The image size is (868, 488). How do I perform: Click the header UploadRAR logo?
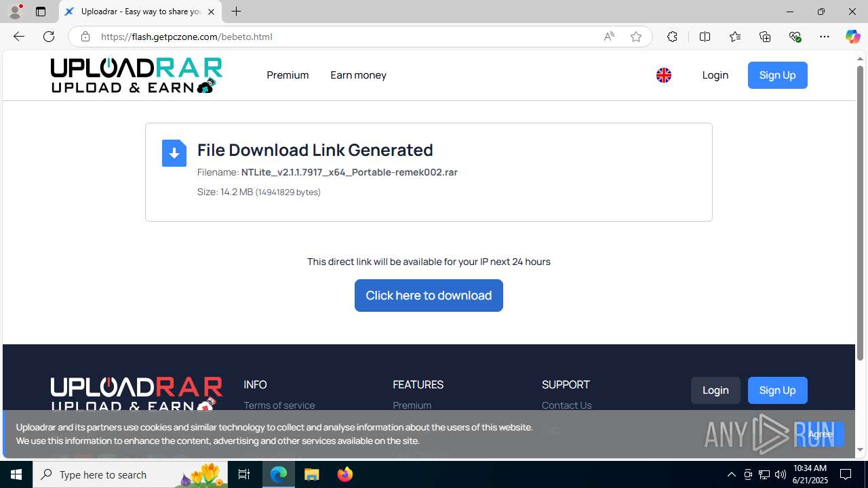[x=136, y=75]
